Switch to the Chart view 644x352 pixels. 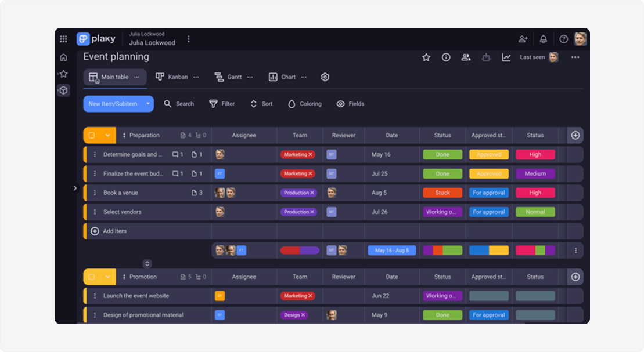[282, 77]
